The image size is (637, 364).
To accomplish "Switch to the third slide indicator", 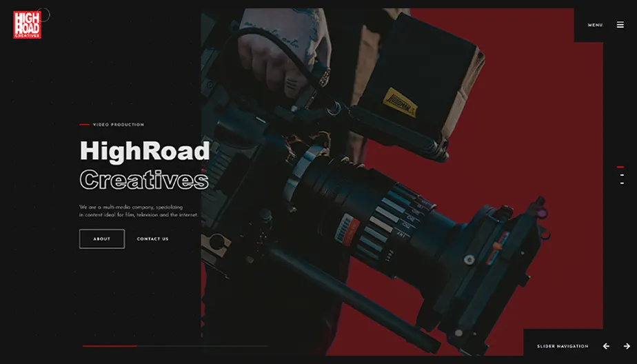I will (x=621, y=183).
